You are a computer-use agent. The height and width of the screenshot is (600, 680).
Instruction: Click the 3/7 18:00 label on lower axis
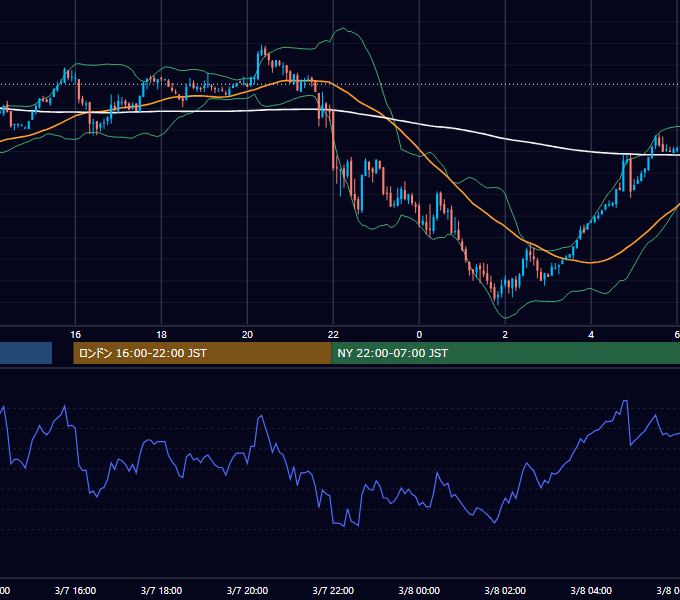tap(161, 591)
